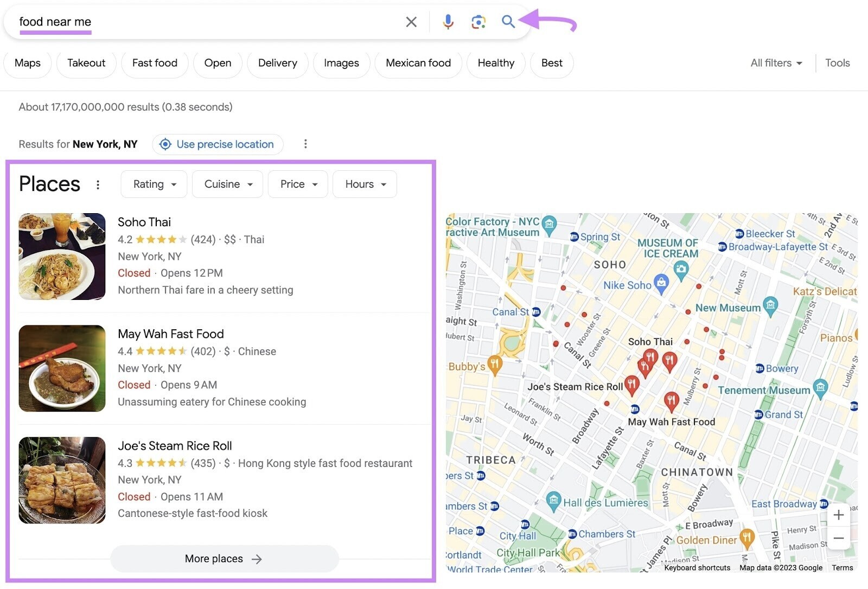Zoom out on the map
Image resolution: width=868 pixels, height=589 pixels.
[x=838, y=538]
